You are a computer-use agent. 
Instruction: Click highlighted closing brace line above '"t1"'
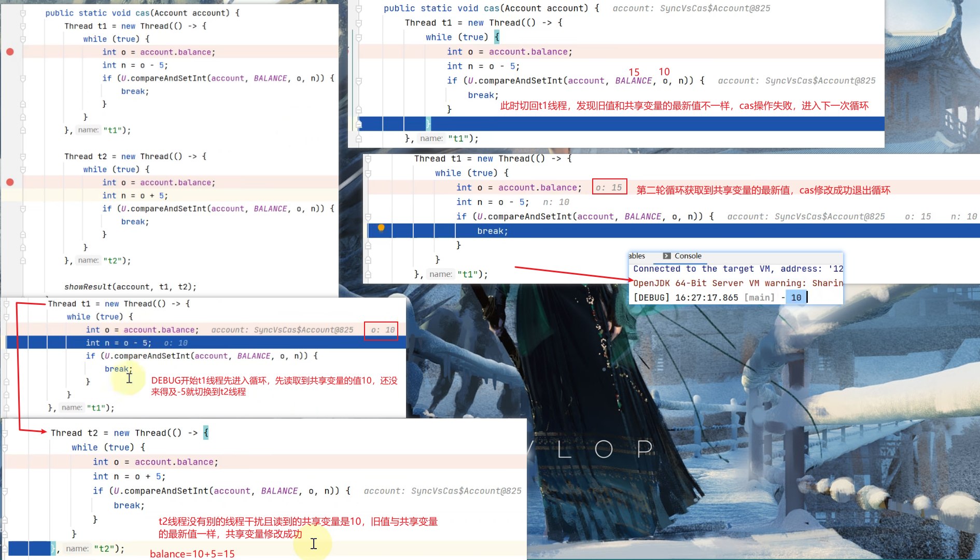coord(621,123)
